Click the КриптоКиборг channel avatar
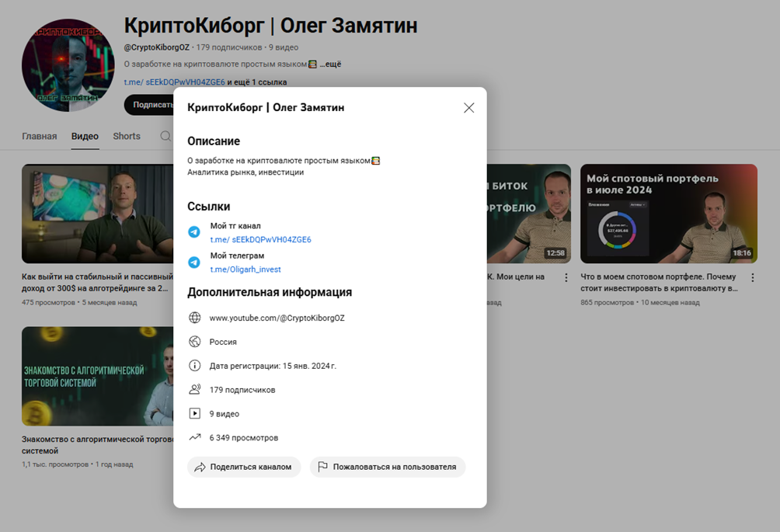The width and height of the screenshot is (780, 532). pos(68,65)
